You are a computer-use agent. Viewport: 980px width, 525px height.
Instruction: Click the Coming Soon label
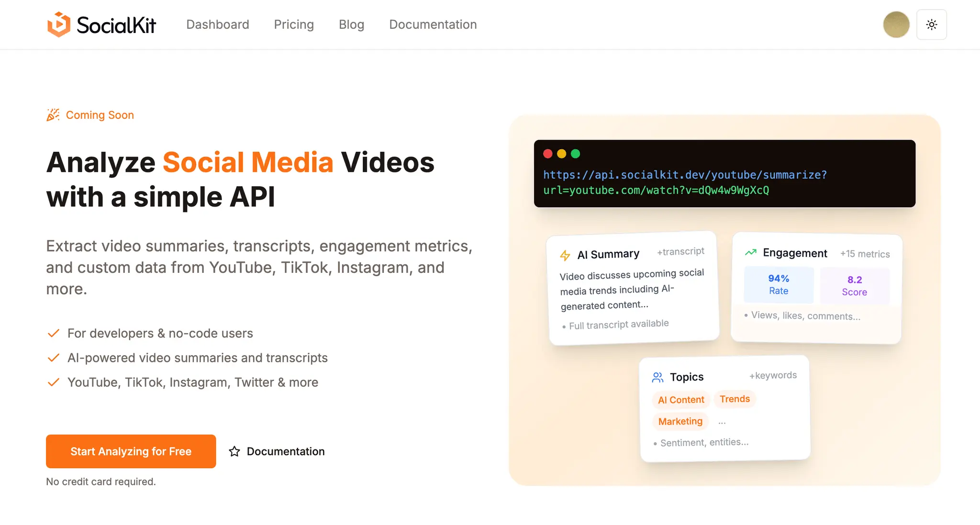tap(100, 115)
